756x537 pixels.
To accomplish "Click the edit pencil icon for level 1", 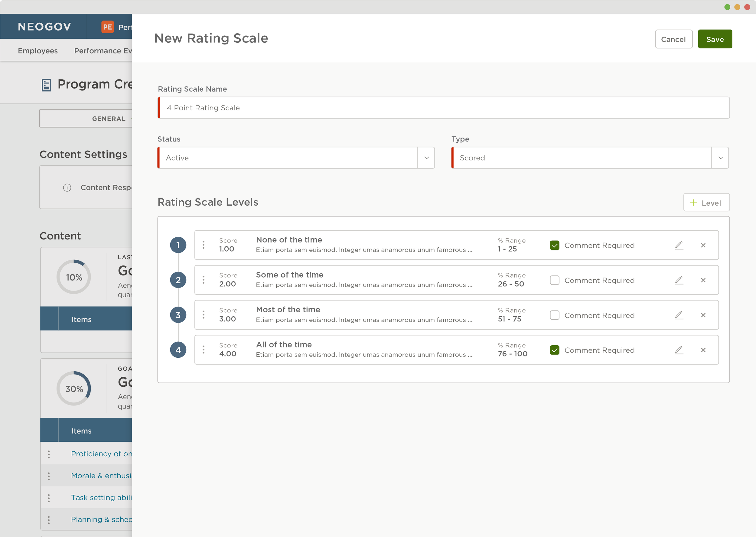I will (x=679, y=245).
